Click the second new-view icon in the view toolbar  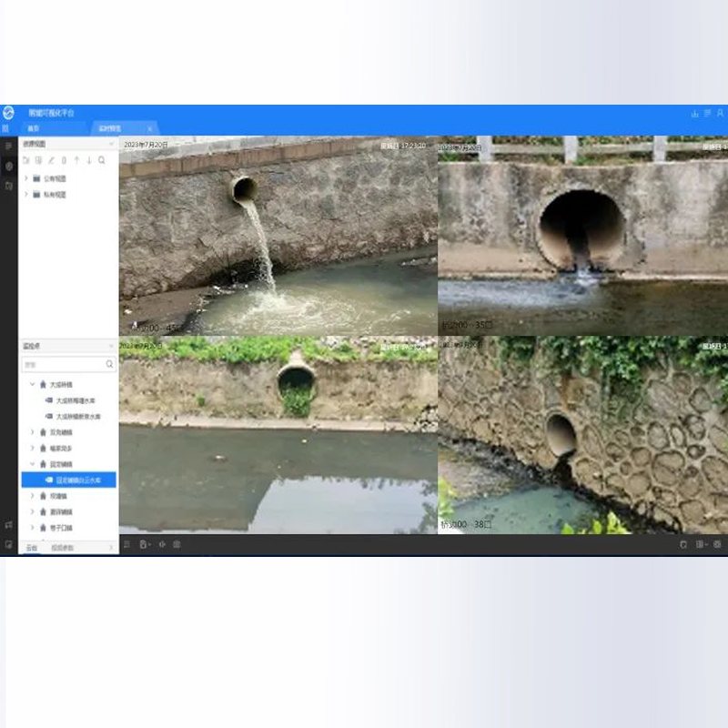(x=38, y=160)
